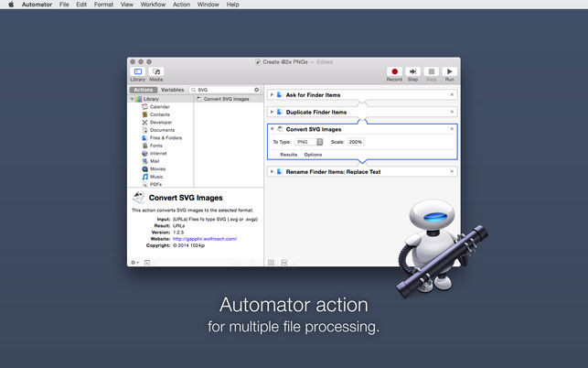Open the To Type PNG dropdown
The image size is (588, 368).
coord(308,142)
